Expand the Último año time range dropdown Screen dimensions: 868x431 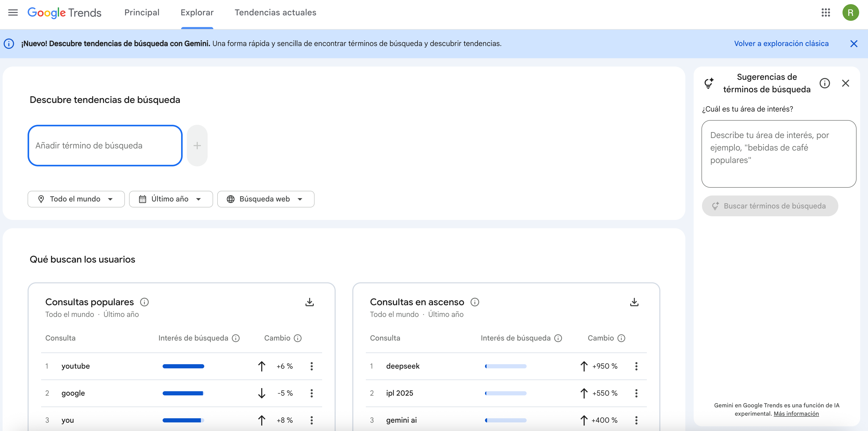click(x=171, y=199)
